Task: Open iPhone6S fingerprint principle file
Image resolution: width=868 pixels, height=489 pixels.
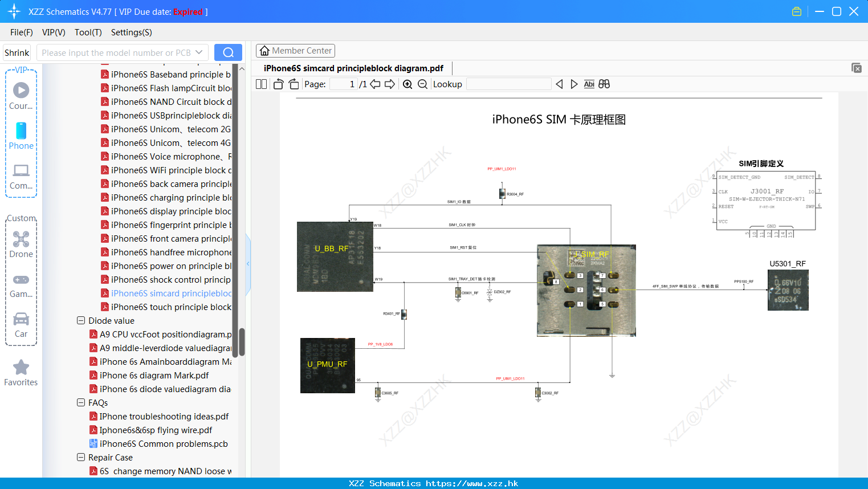Action: tap(166, 225)
